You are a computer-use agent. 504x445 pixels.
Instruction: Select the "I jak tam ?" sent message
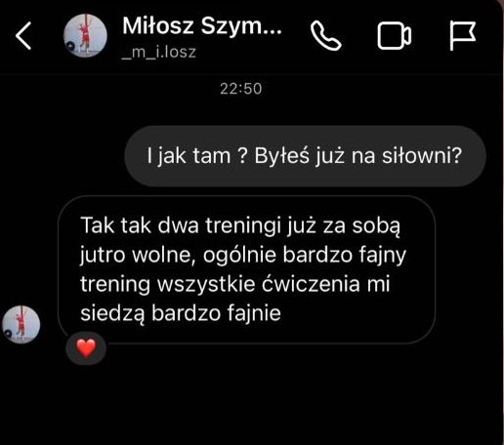[x=305, y=156]
